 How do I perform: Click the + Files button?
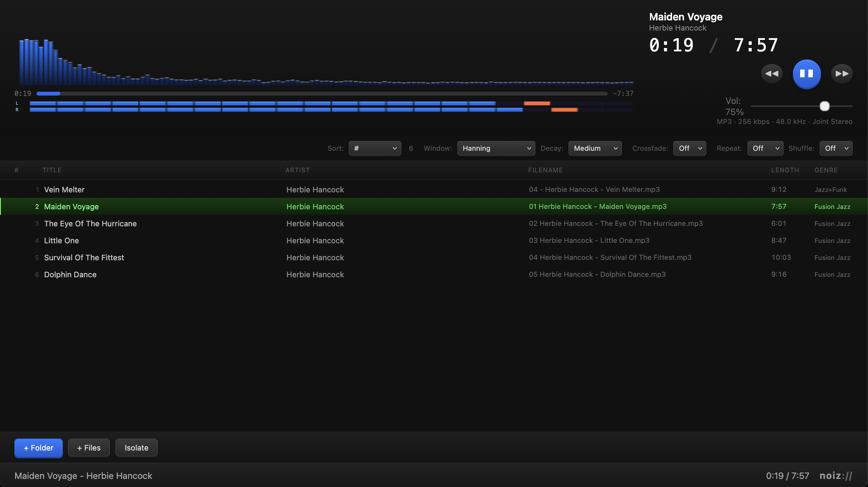pos(89,448)
